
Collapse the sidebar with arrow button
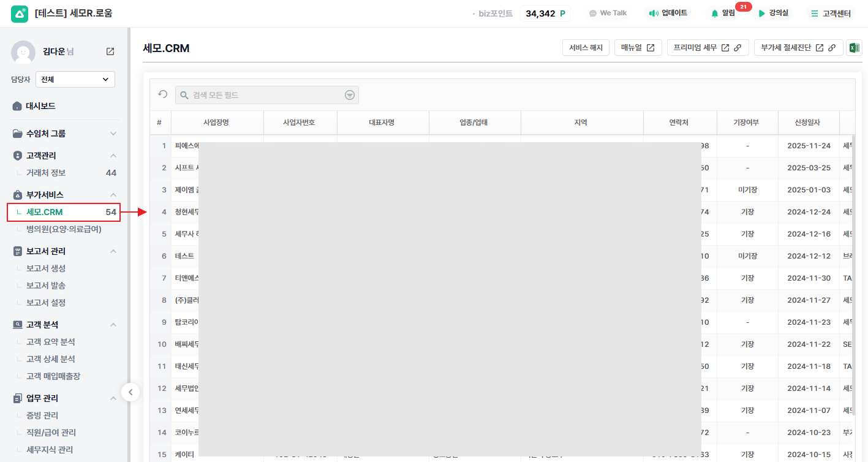(x=130, y=392)
